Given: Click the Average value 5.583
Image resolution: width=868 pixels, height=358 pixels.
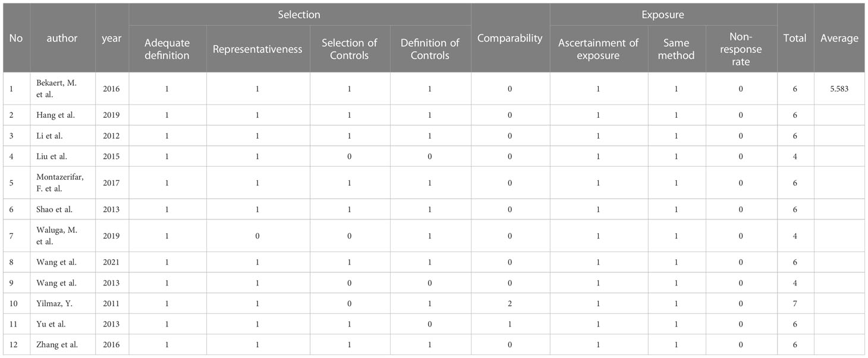Looking at the screenshot, I should click(x=839, y=89).
